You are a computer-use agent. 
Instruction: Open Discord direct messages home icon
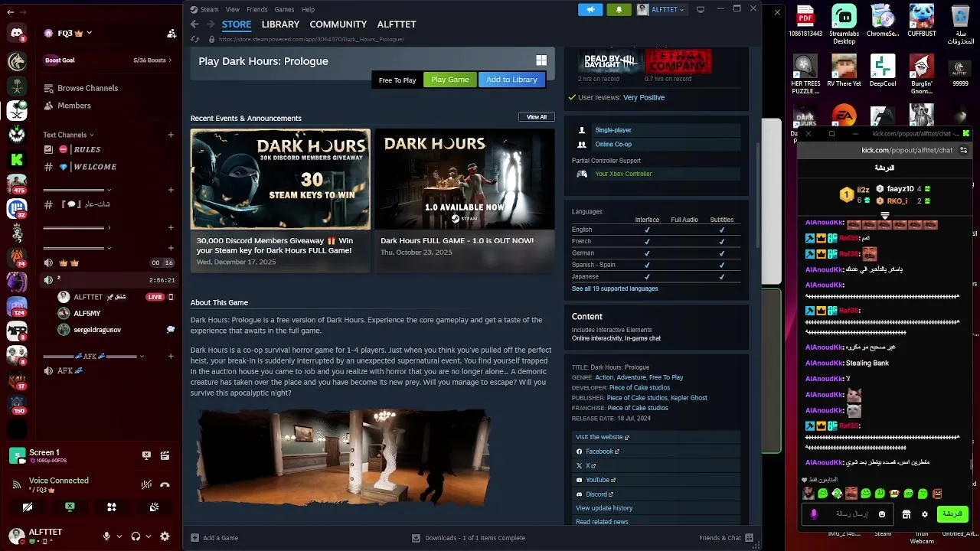point(17,33)
